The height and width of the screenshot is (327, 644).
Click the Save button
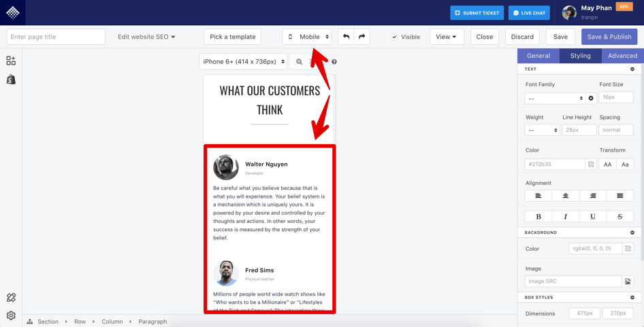coord(560,37)
